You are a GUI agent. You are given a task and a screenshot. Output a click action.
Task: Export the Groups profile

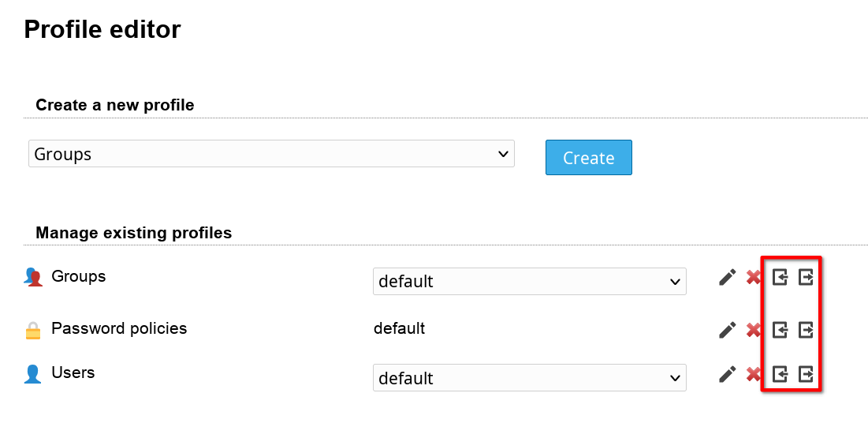805,278
